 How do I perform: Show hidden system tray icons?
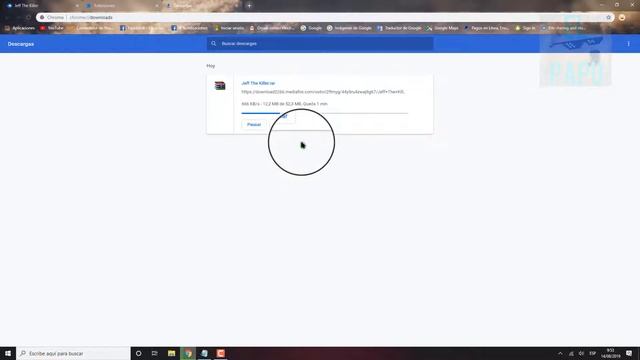pyautogui.click(x=560, y=353)
